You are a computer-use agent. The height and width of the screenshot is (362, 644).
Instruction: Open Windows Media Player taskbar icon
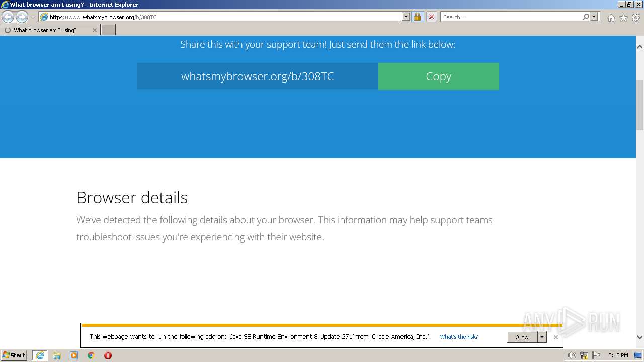74,355
